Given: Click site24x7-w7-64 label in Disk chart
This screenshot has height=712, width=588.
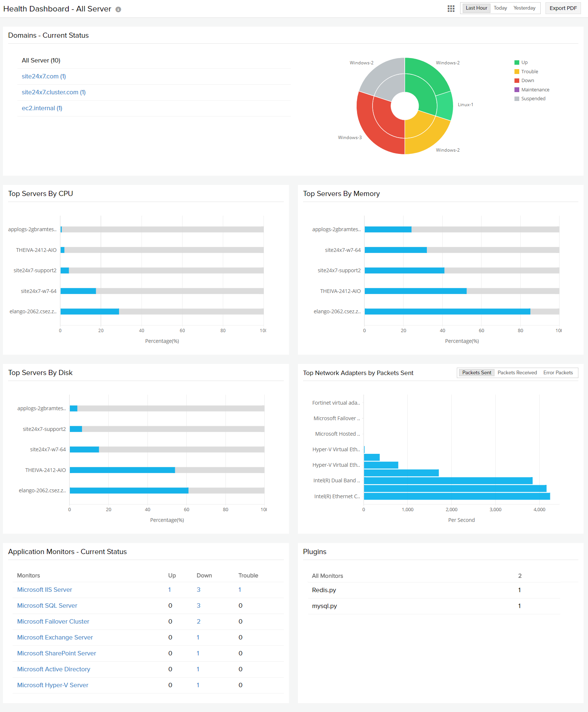Looking at the screenshot, I should coord(48,449).
